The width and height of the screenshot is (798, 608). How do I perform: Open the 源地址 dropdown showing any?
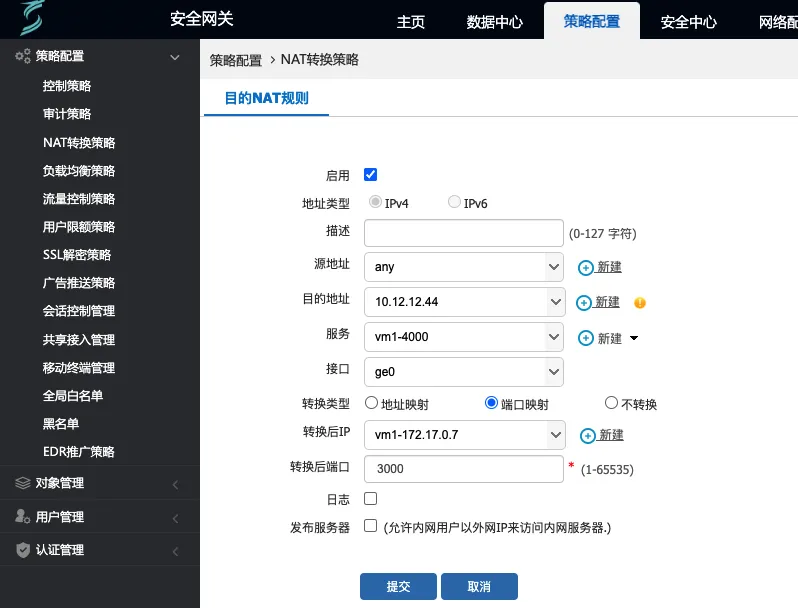[464, 267]
